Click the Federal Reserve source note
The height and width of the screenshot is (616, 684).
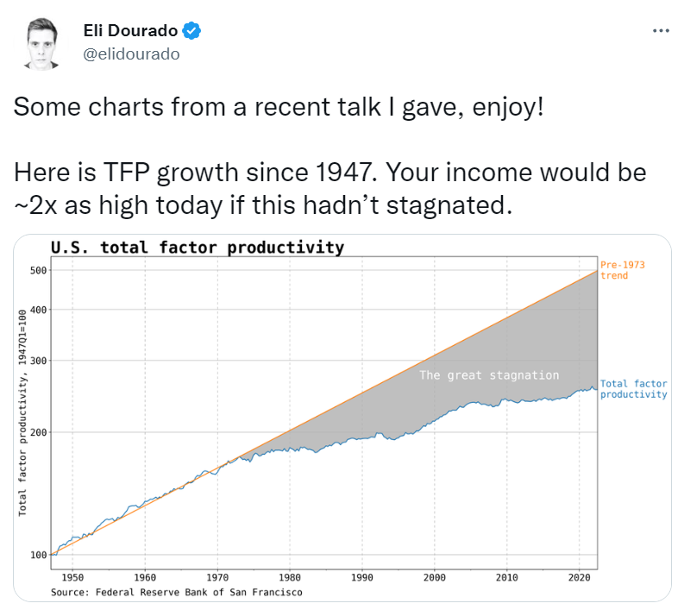click(x=177, y=593)
